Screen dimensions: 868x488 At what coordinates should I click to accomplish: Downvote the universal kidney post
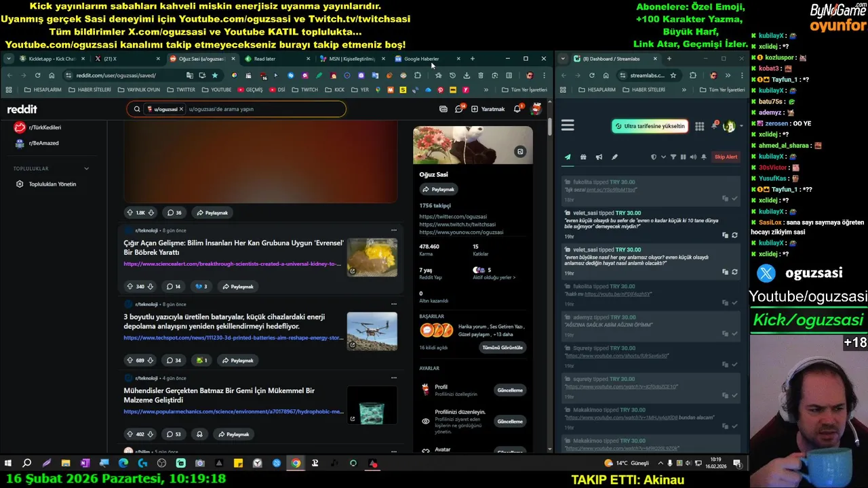(151, 286)
